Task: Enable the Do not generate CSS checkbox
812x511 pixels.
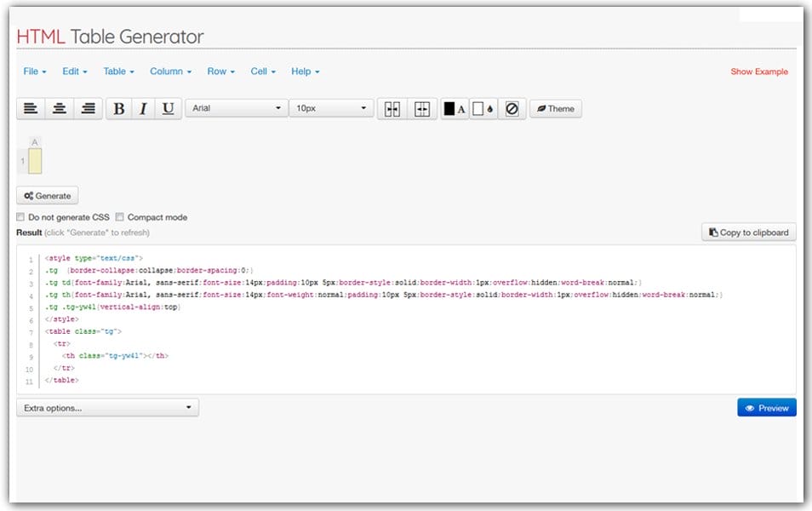Action: (20, 217)
